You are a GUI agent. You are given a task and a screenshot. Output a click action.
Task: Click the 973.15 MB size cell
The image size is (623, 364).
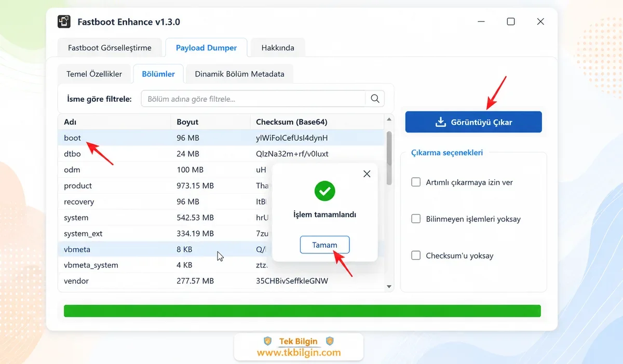195,185
